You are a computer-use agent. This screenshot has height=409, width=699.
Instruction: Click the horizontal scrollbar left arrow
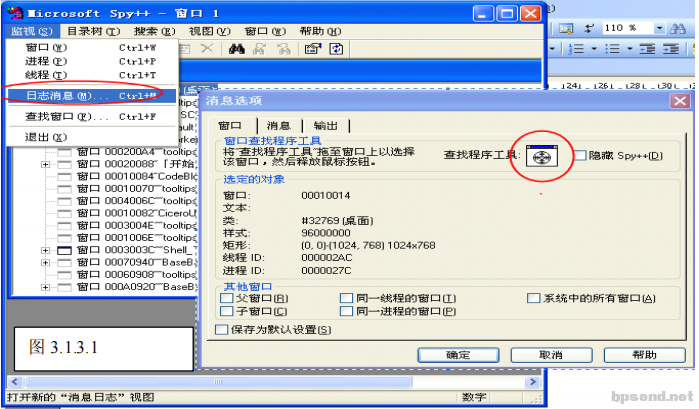(x=15, y=382)
